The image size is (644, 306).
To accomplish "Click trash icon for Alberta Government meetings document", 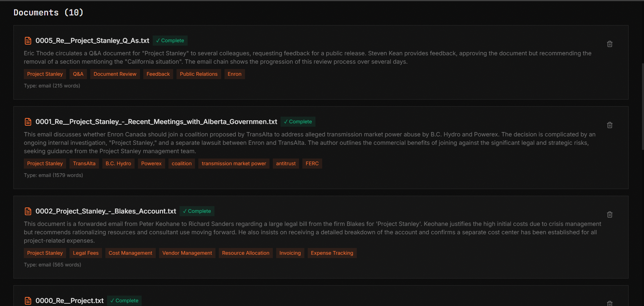I will (x=609, y=125).
